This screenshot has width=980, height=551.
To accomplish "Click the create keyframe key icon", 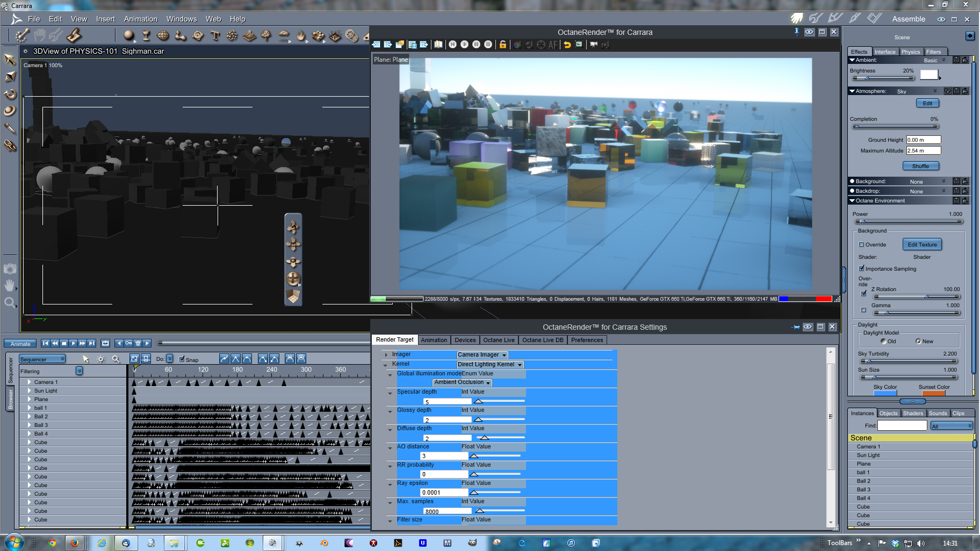I will point(128,343).
